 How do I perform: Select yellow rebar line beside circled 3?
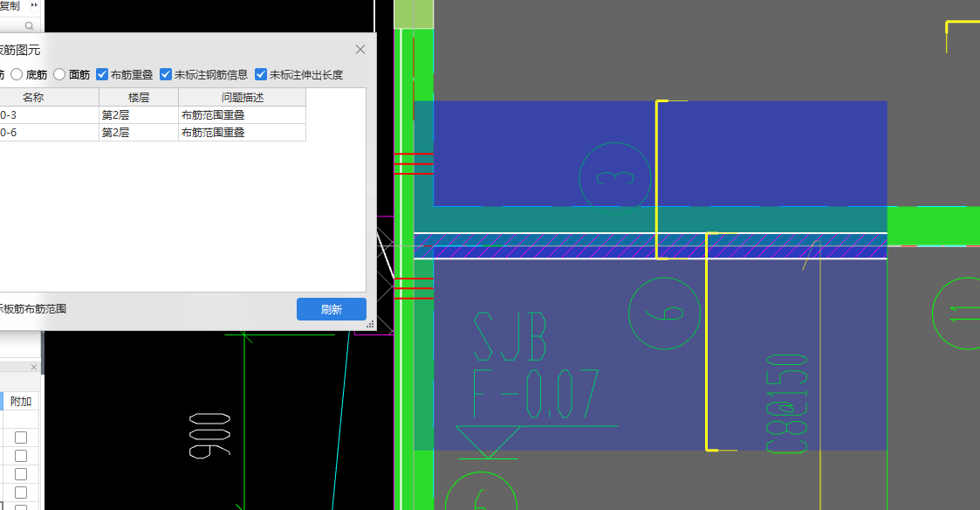(657, 179)
